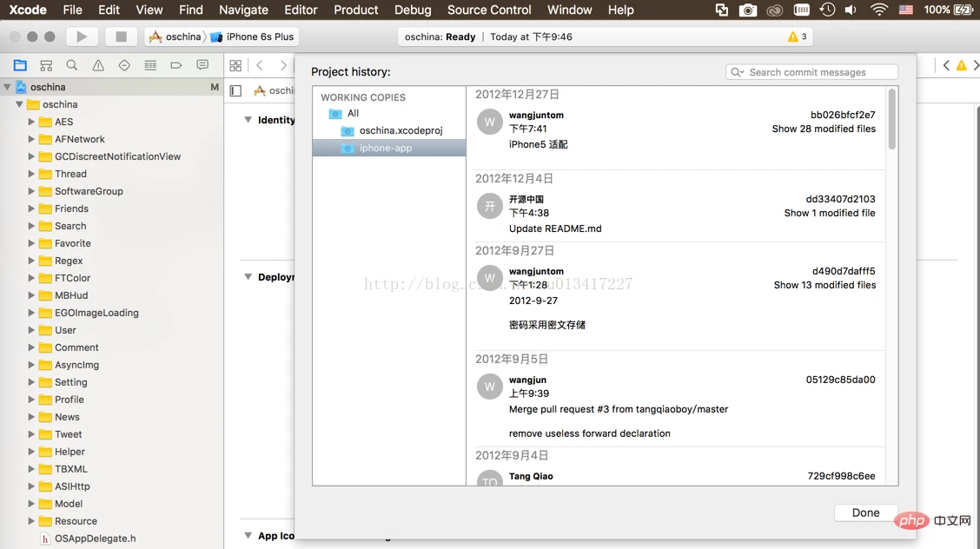Expand the EGOImageLoading group
Viewport: 980px width, 549px height.
tap(31, 313)
